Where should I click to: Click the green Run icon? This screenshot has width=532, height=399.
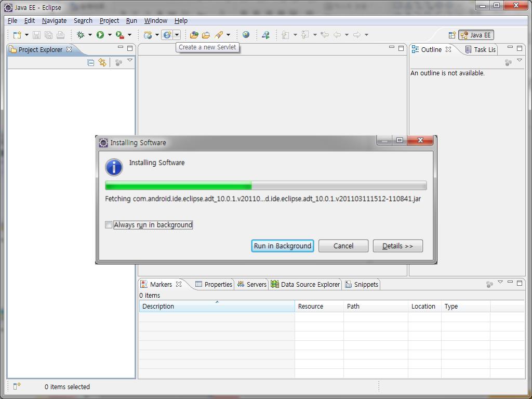click(x=100, y=35)
